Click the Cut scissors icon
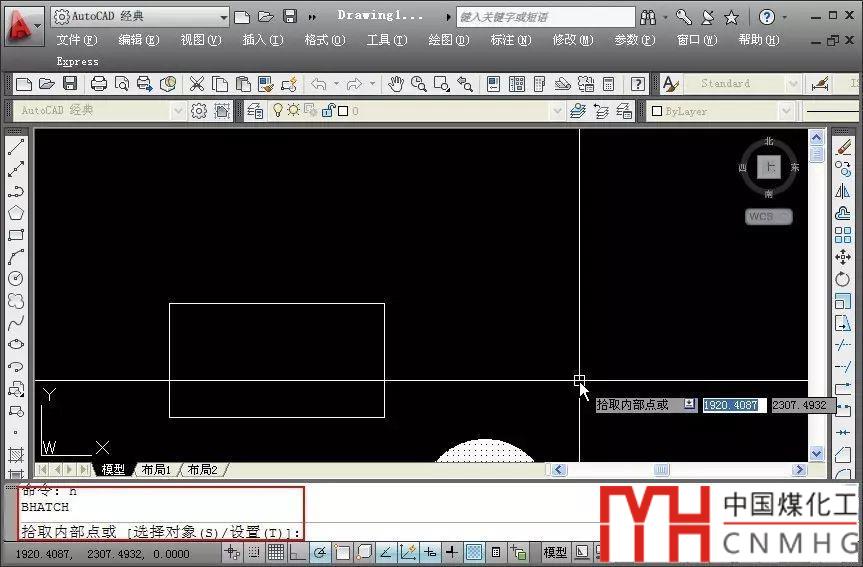 tap(197, 84)
